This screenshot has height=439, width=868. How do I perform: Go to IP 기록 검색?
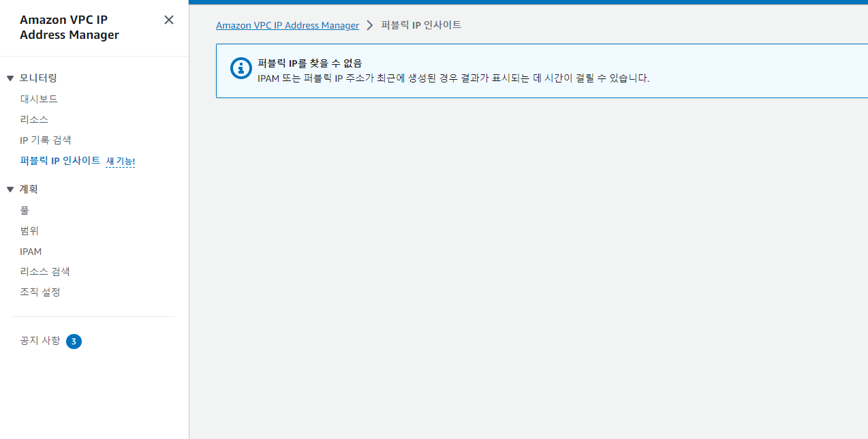(46, 140)
